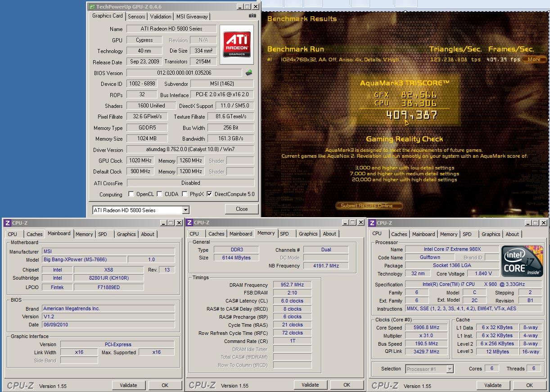Click the Core Speed 5906.8 MHz value
Screen dimensions: 550x392
tap(426, 328)
